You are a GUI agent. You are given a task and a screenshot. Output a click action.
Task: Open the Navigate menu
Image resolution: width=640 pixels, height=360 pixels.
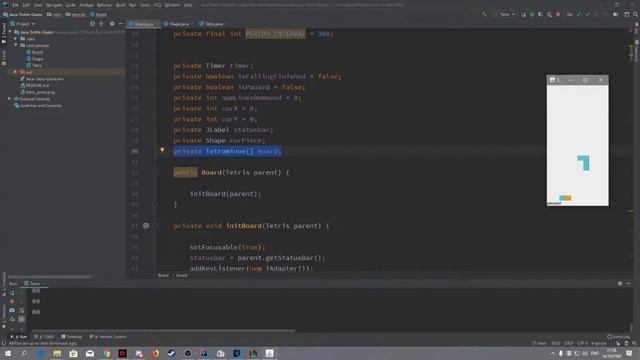[54, 5]
